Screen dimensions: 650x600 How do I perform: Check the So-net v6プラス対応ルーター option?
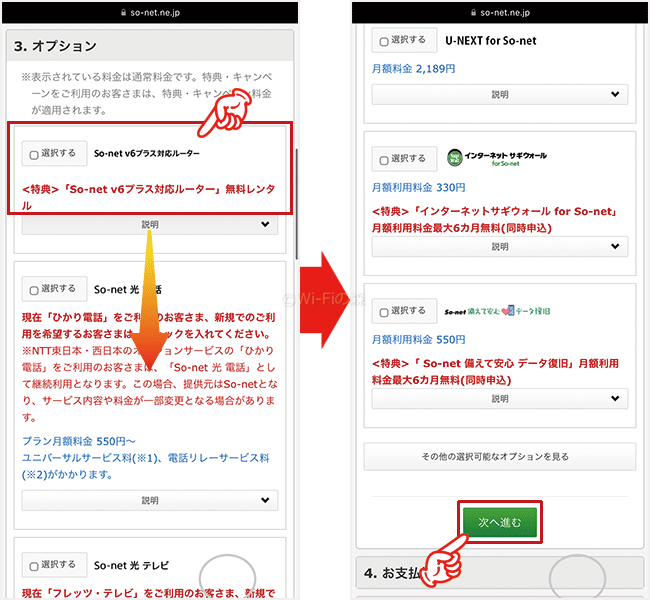[34, 155]
